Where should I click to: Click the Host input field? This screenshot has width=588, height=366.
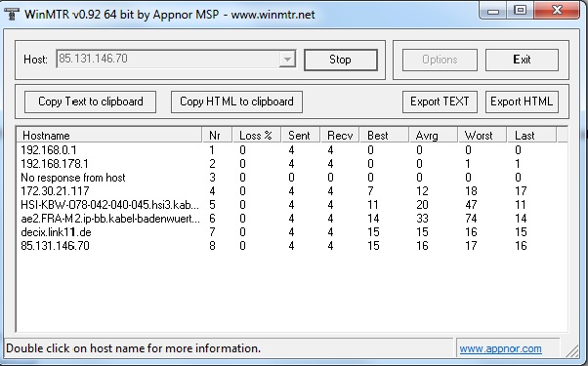point(168,60)
